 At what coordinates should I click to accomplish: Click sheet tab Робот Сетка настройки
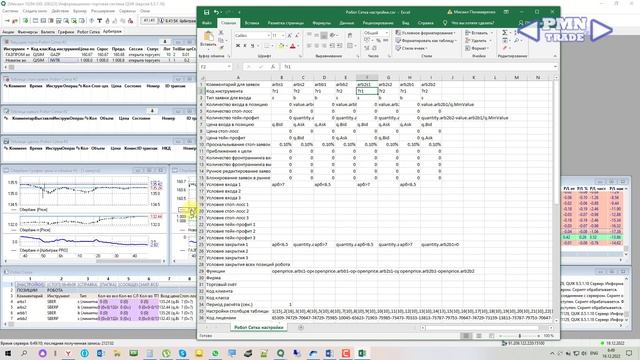tap(258, 327)
